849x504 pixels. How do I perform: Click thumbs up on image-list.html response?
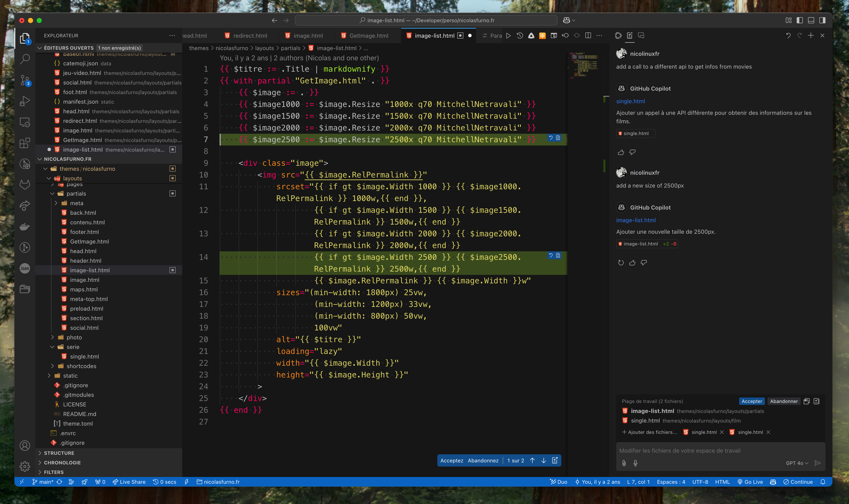coord(632,262)
